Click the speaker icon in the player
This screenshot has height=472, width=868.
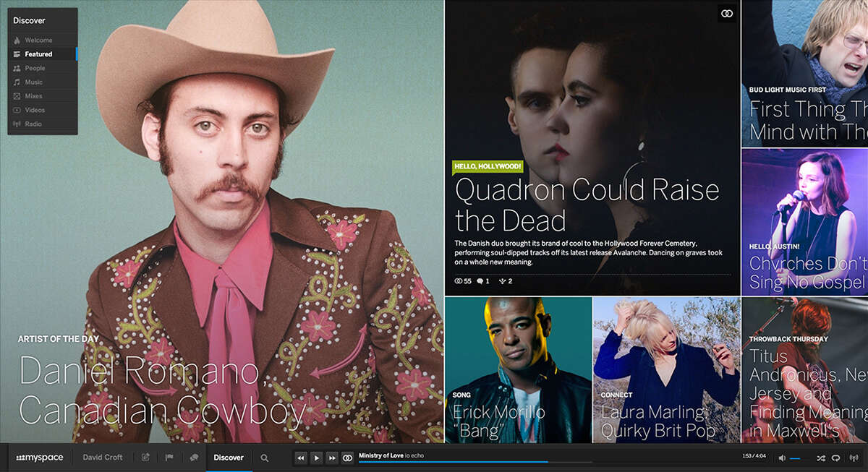pyautogui.click(x=783, y=458)
